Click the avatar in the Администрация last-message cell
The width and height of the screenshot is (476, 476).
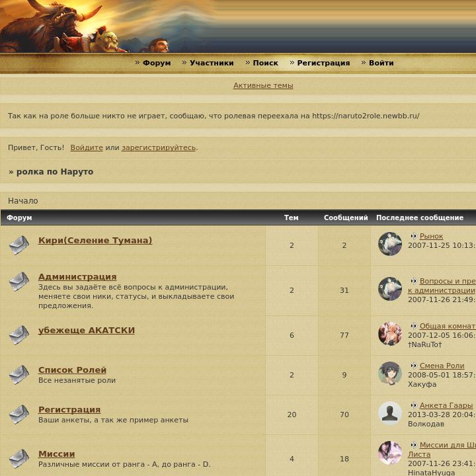click(390, 289)
